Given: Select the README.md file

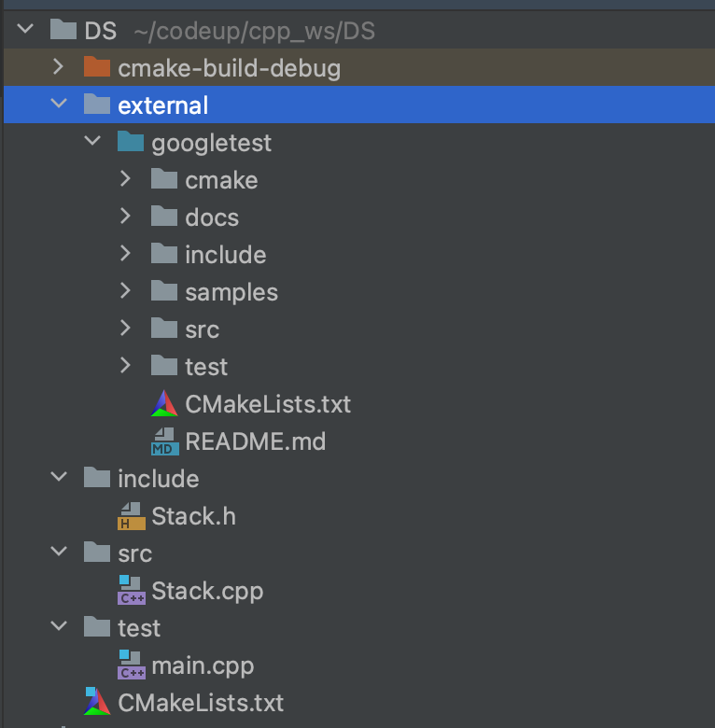Looking at the screenshot, I should [255, 441].
